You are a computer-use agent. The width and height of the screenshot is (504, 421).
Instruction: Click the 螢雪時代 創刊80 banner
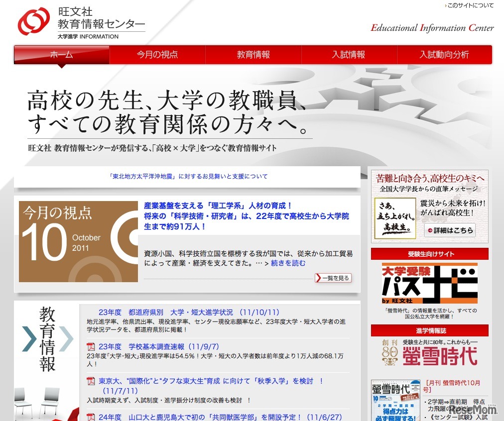click(x=430, y=352)
